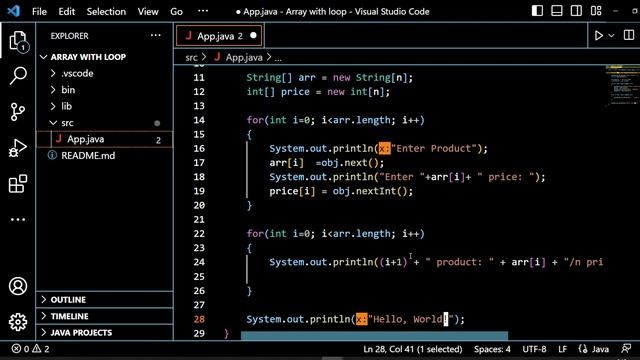Image resolution: width=640 pixels, height=360 pixels.
Task: Open the Selection menu
Action: [106, 11]
